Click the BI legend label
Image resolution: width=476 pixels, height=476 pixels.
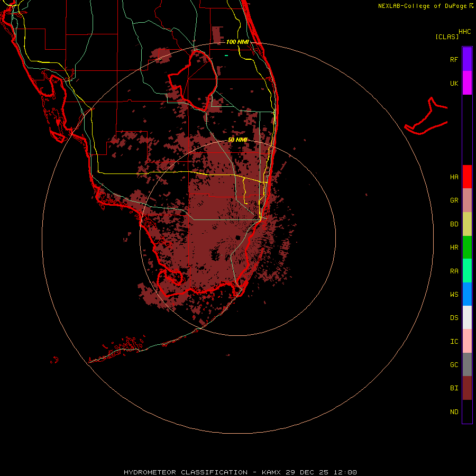(454, 388)
